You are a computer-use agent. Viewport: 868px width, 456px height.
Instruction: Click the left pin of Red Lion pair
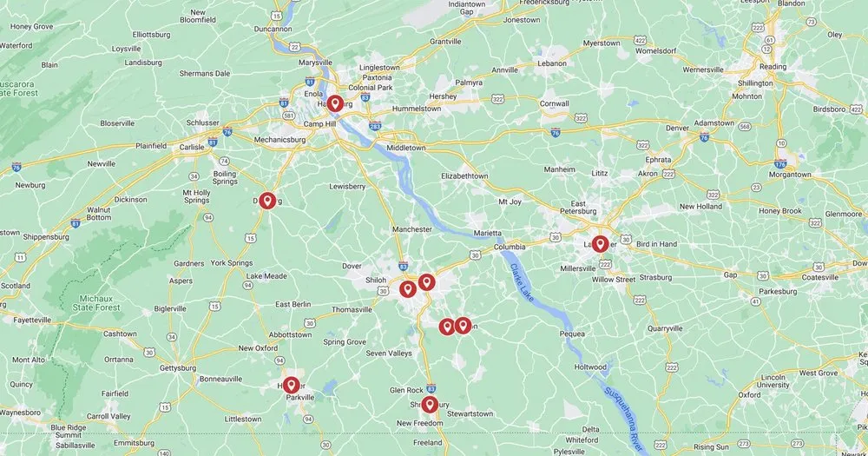tap(447, 327)
